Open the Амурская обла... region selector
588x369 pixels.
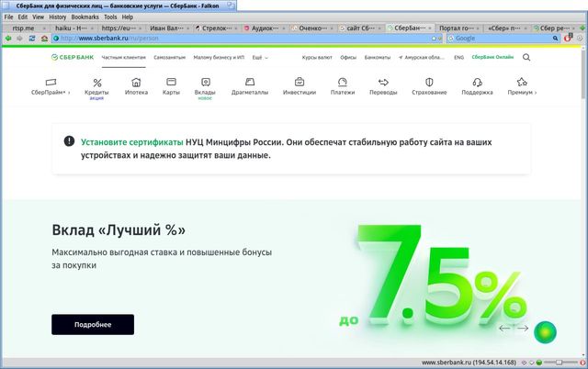click(x=422, y=57)
